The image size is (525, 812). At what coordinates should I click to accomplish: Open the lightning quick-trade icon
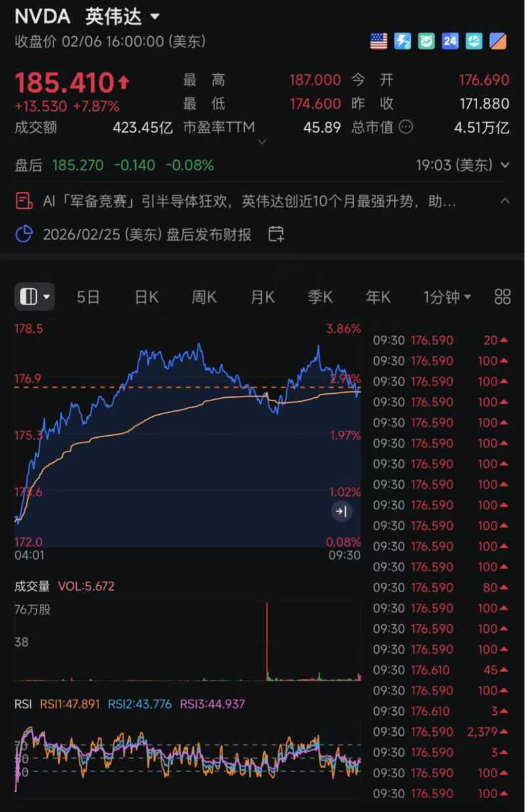coord(403,41)
